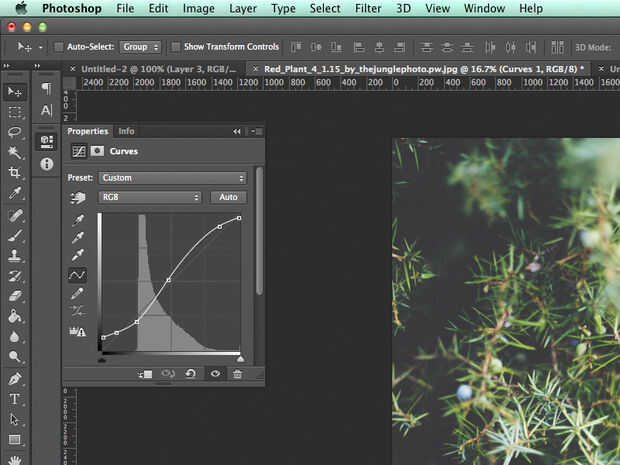Open the Paragraph panel icon
This screenshot has width=620, height=465.
(x=46, y=88)
